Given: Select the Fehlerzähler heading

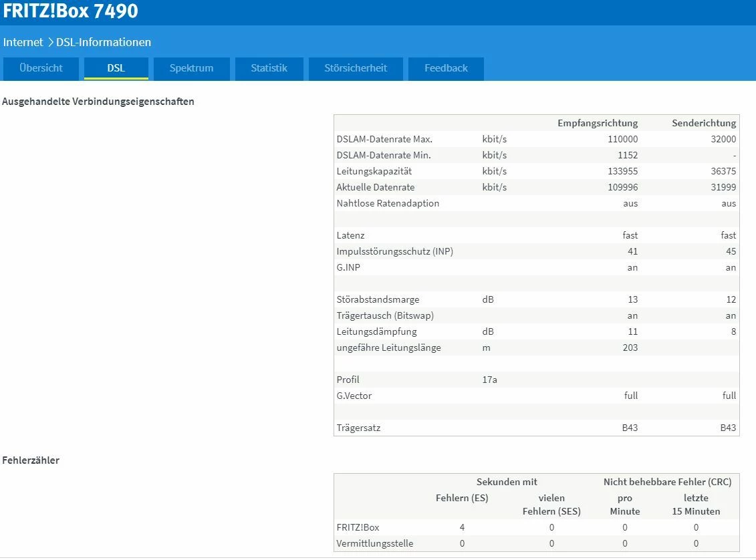Looking at the screenshot, I should (31, 460).
